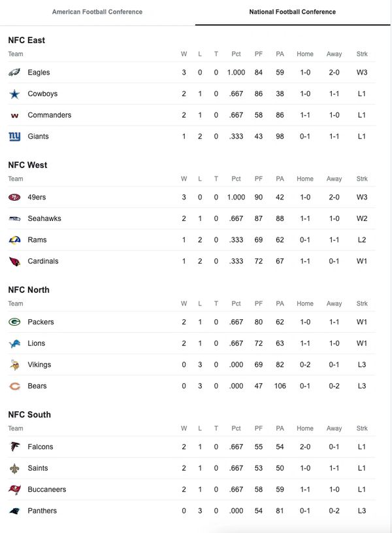Open the Saints team link
Viewport: 392px width, 533px height.
(38, 468)
